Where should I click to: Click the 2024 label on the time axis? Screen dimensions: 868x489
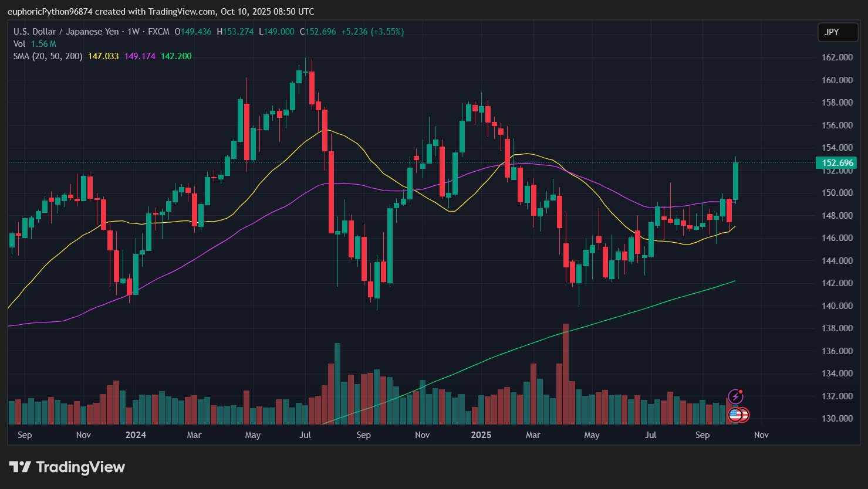tap(136, 435)
